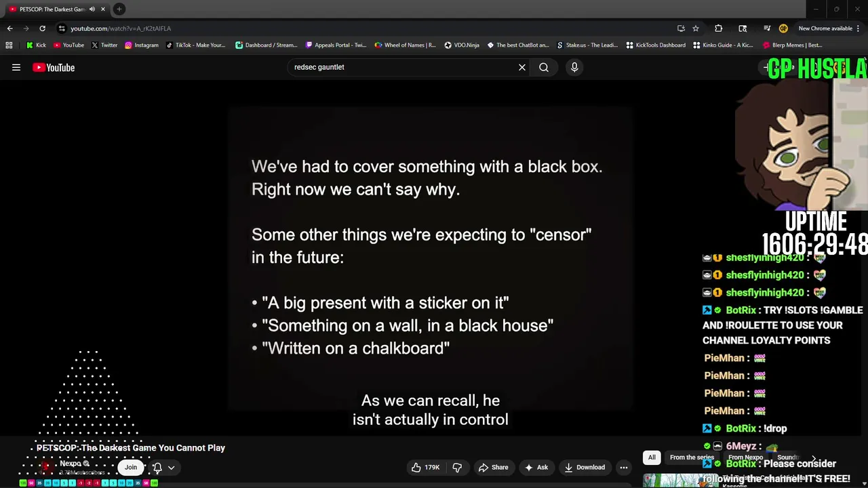868x488 pixels.
Task: Open the install/cast icon in address bar
Action: point(681,28)
